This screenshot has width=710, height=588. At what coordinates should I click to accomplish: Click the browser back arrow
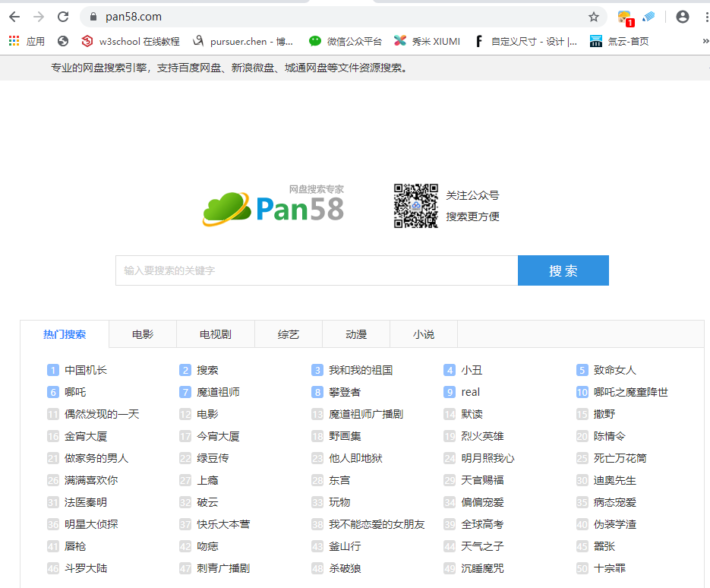(14, 17)
